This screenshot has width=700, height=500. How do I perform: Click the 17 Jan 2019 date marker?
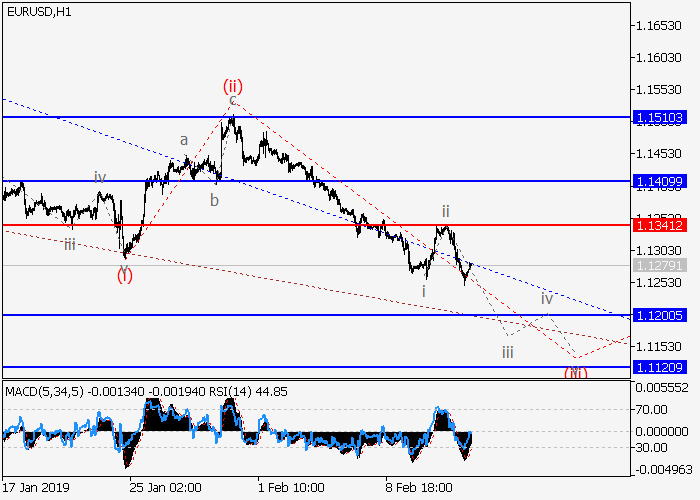coord(36,487)
